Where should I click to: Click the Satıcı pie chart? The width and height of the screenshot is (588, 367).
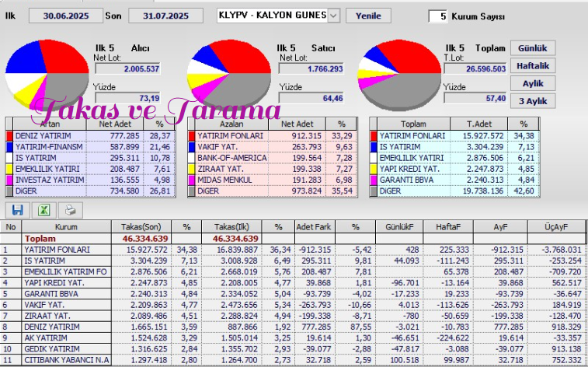[x=228, y=75]
